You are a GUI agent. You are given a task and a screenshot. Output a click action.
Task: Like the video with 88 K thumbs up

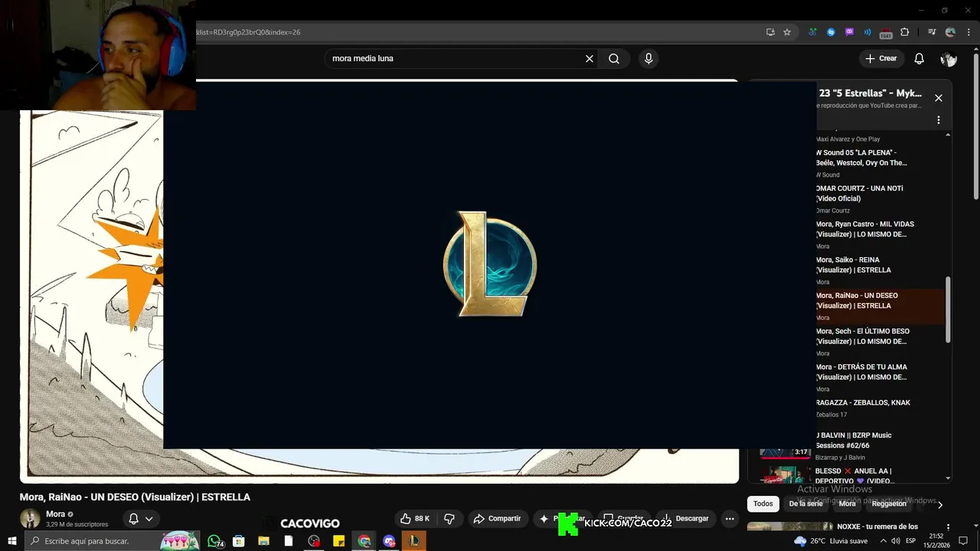[414, 519]
